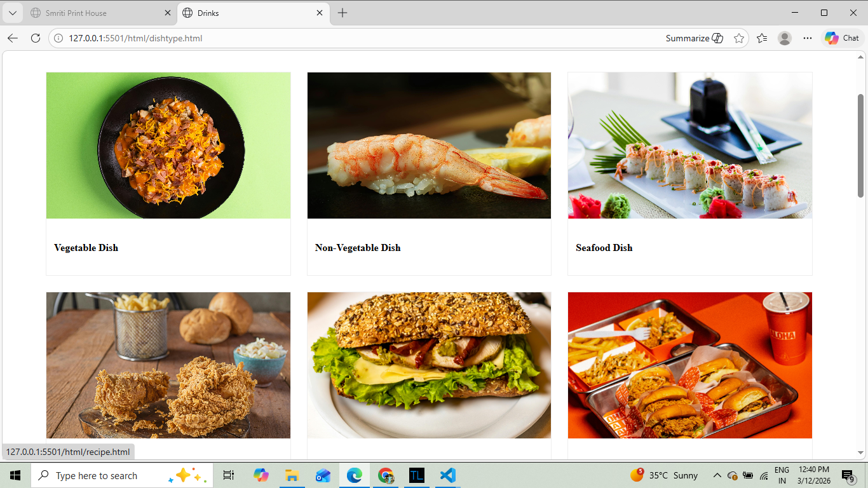Click the fried chicken image
The height and width of the screenshot is (488, 868).
168,365
